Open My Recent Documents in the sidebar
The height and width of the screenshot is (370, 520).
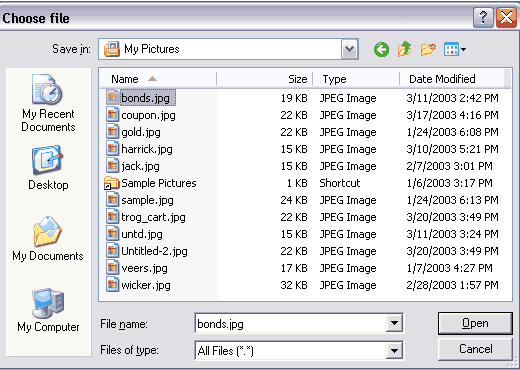[48, 103]
